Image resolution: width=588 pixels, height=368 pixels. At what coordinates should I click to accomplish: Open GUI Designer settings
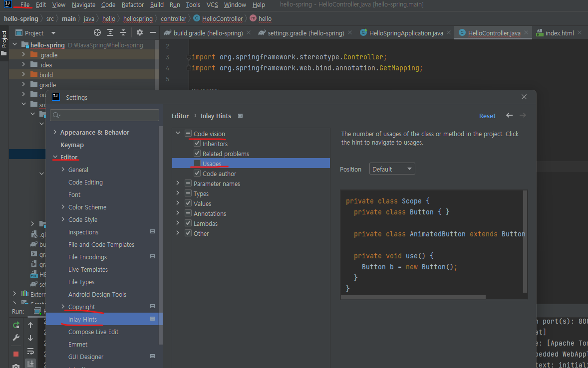[86, 357]
